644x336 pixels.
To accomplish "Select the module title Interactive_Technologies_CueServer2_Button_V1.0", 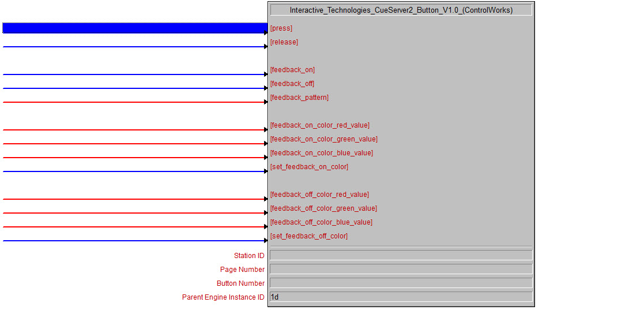I will coord(401,10).
